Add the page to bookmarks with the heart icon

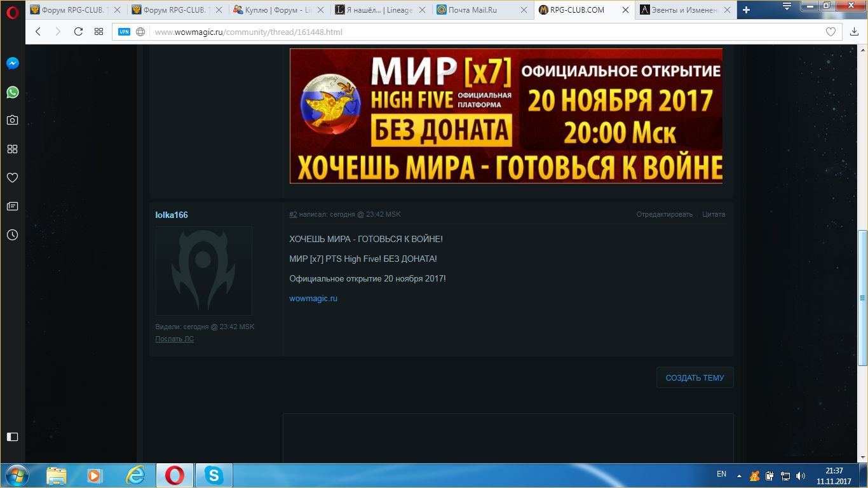click(x=831, y=32)
